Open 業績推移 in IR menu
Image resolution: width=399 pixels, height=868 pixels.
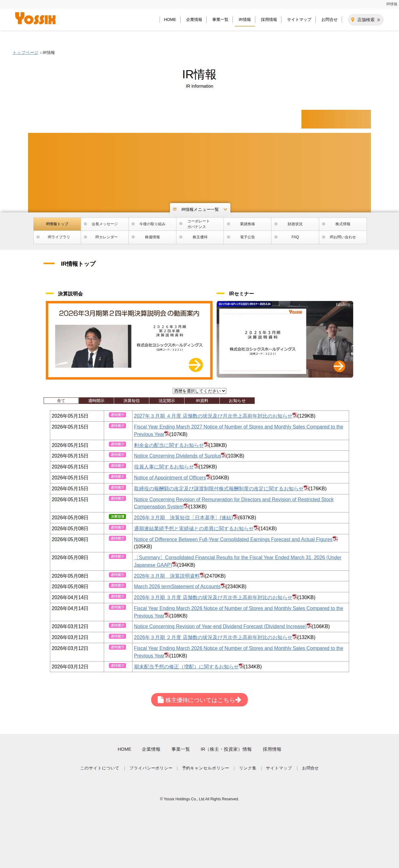(248, 224)
